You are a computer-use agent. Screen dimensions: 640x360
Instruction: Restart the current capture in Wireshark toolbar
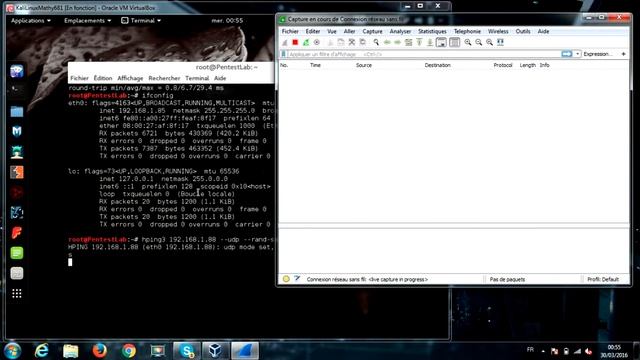pos(306,42)
